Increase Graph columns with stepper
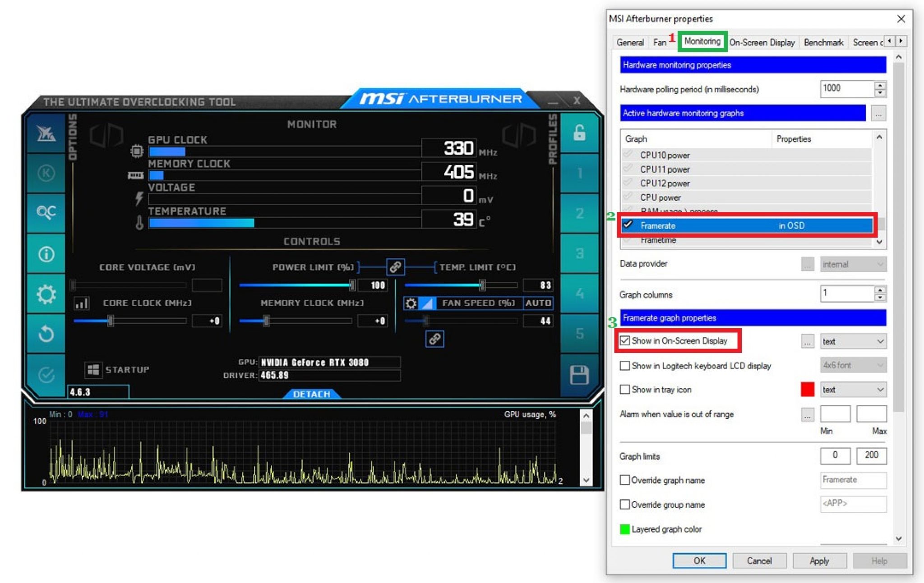The image size is (924, 583). point(880,290)
